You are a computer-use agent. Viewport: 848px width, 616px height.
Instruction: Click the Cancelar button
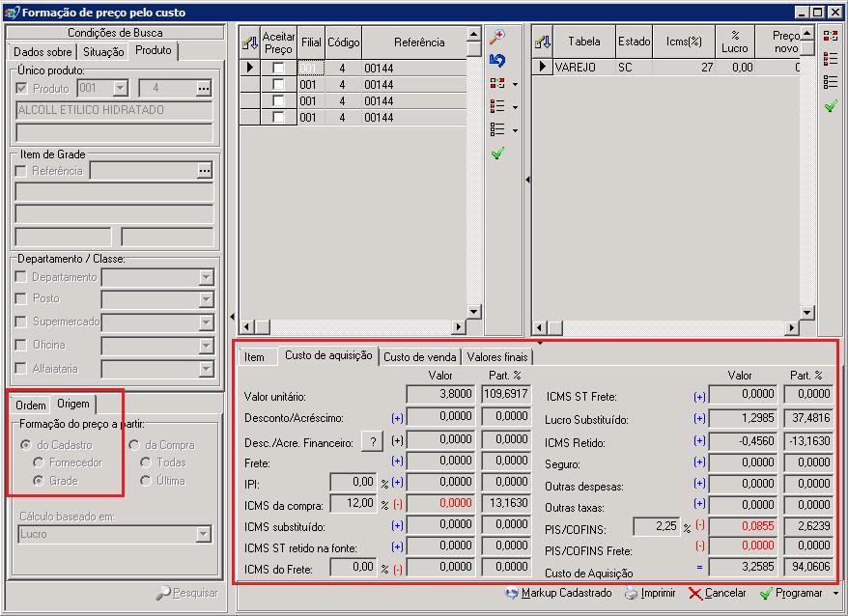click(x=717, y=593)
